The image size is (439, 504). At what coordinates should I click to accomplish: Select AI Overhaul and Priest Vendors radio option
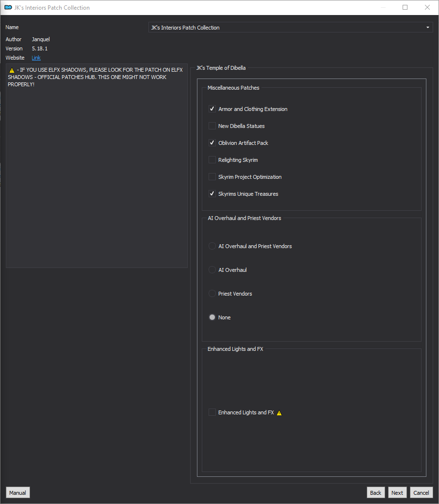[x=212, y=246]
